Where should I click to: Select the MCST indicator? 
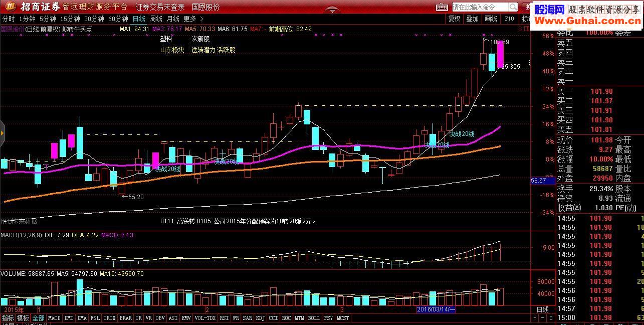(x=343, y=318)
